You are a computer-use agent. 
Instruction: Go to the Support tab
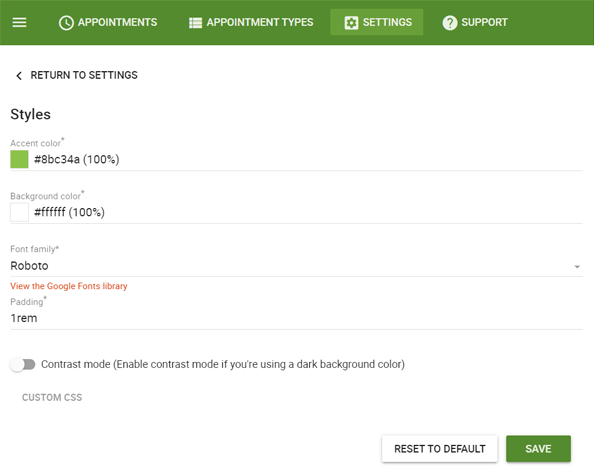click(x=475, y=22)
